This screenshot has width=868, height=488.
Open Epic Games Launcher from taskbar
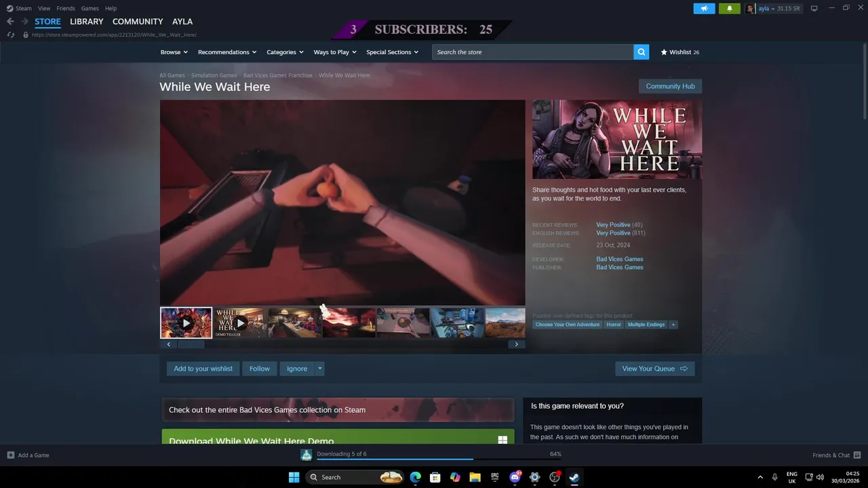pyautogui.click(x=495, y=477)
